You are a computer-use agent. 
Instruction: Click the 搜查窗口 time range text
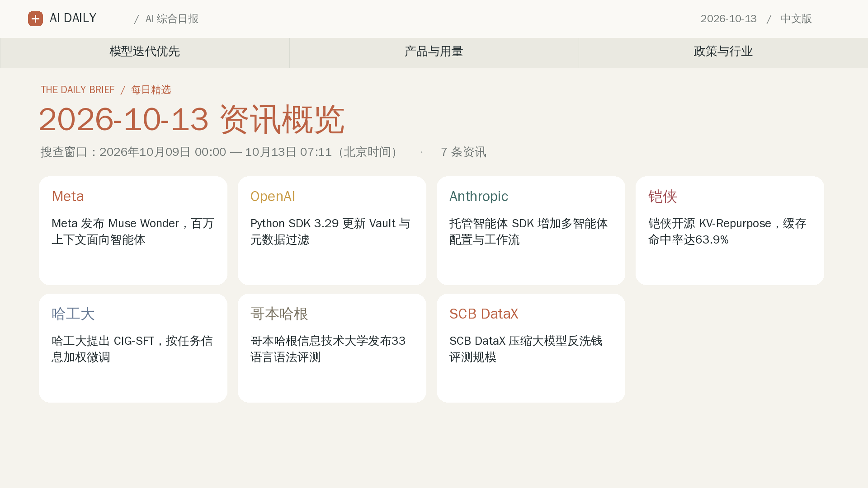click(220, 152)
